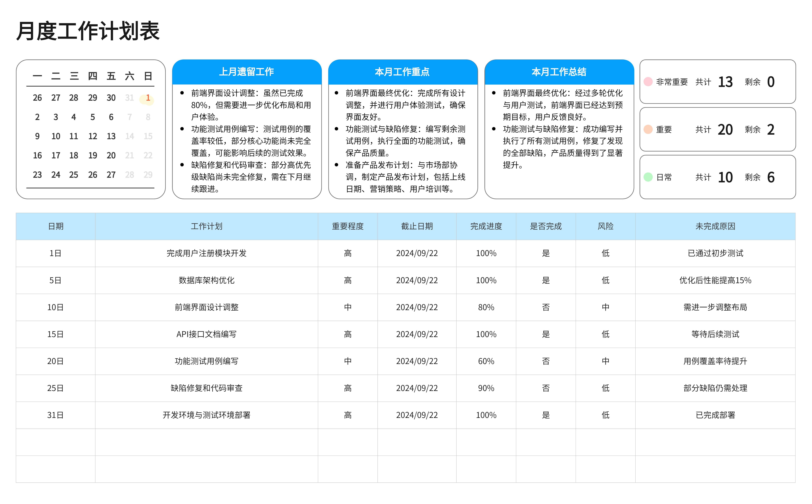
Task: Toggle completion status for 数据库架构优化 row
Action: click(x=546, y=280)
